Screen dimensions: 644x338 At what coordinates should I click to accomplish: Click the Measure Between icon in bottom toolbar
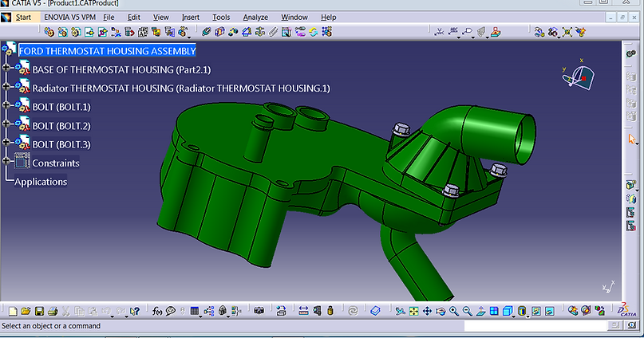303,312
